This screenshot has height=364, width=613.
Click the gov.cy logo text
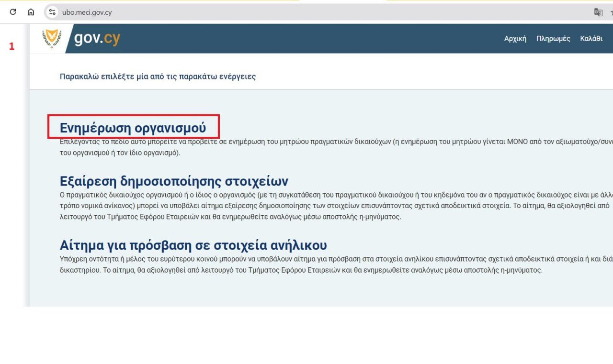pyautogui.click(x=97, y=39)
